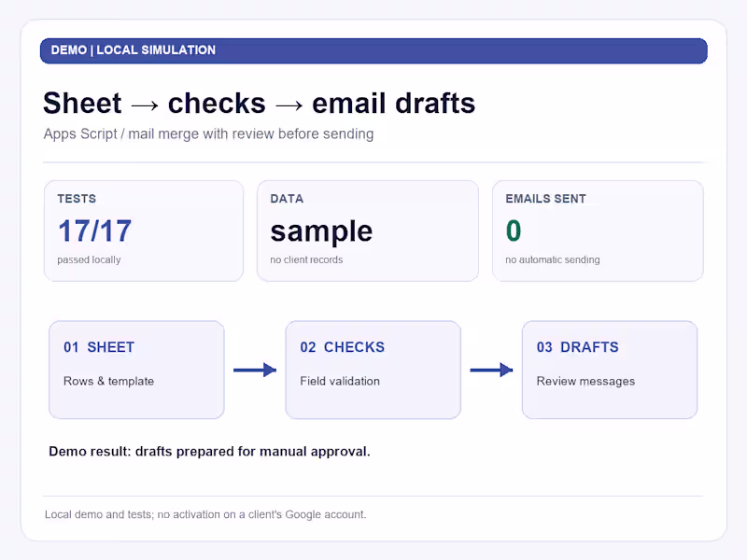The width and height of the screenshot is (747, 560).
Task: Click the arrow between Checks and Drafts steps
Action: pos(492,370)
